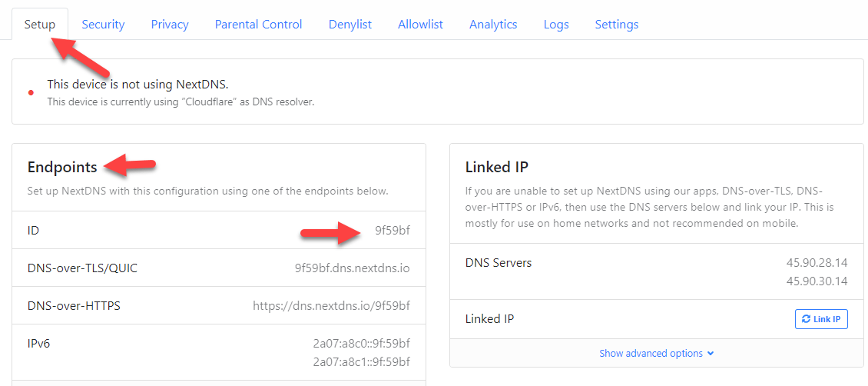Click the DNS server 45.90.28.14
The image size is (868, 386).
pyautogui.click(x=817, y=262)
